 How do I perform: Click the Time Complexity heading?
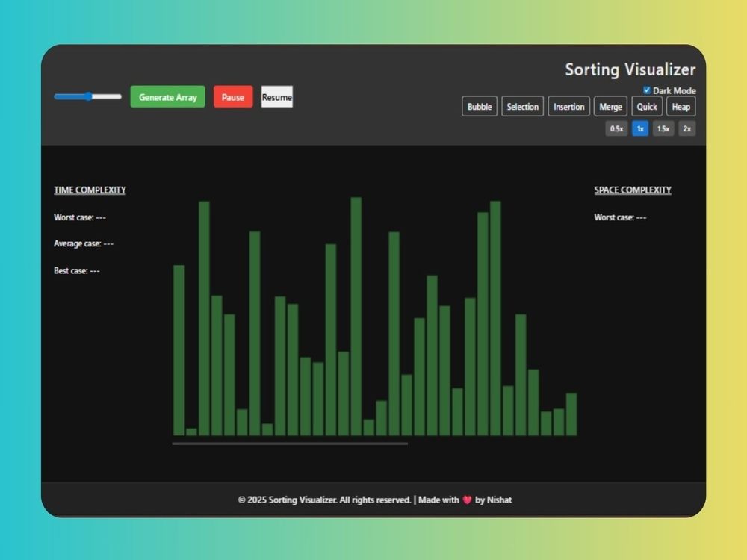pos(90,190)
